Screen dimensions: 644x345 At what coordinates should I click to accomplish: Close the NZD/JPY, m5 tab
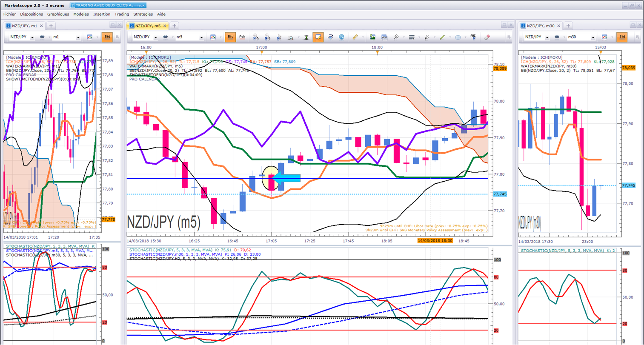click(165, 26)
